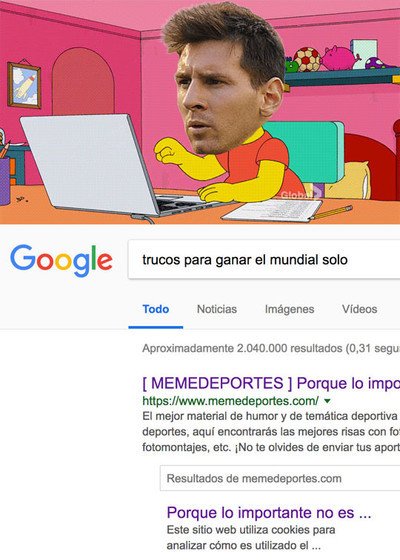
Task: Click the rocket picture frame on wall
Action: (24, 85)
